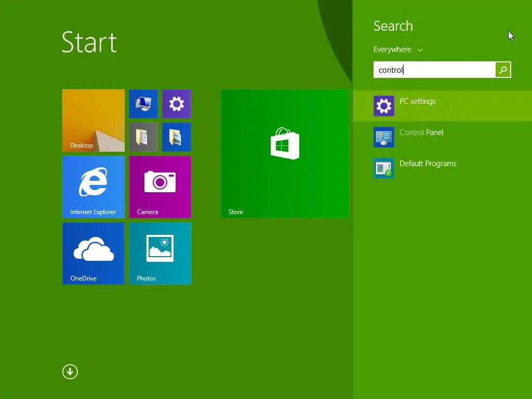Select the 'Default Programs' result text
The height and width of the screenshot is (399, 532).
point(428,164)
